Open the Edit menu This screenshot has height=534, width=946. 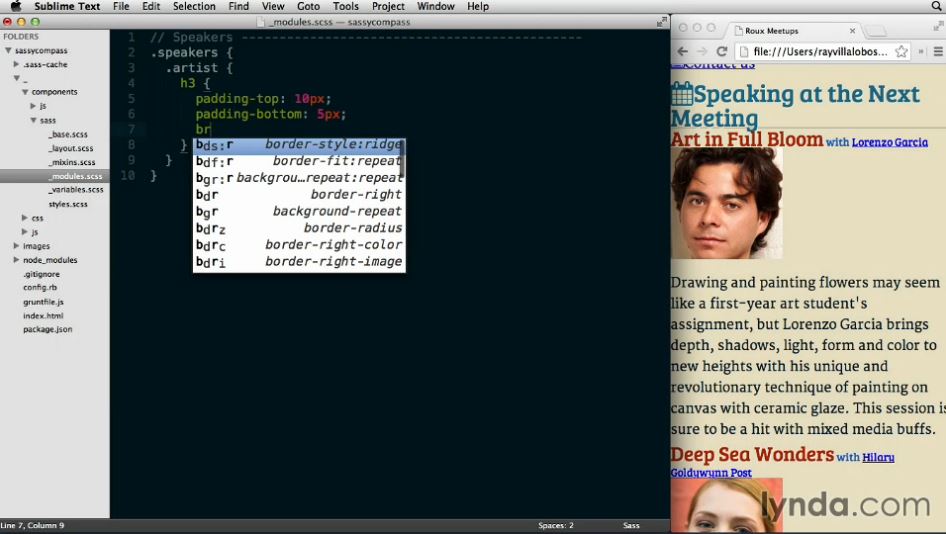151,6
